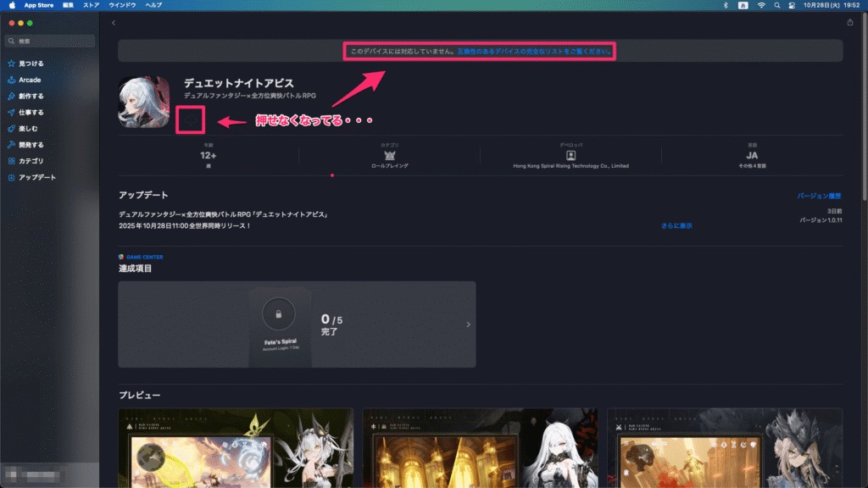Click the back chevron in the toolbar
Viewport: 868px width, 488px height.
[114, 23]
